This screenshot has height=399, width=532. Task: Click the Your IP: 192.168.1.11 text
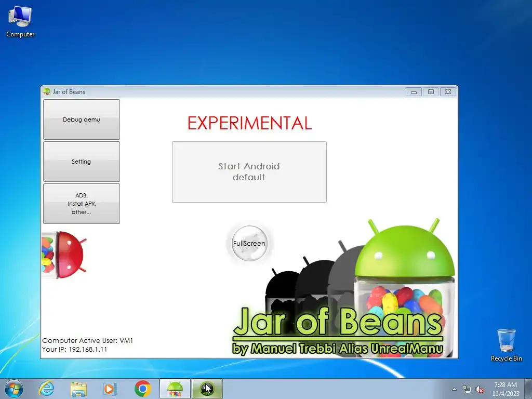(75, 349)
